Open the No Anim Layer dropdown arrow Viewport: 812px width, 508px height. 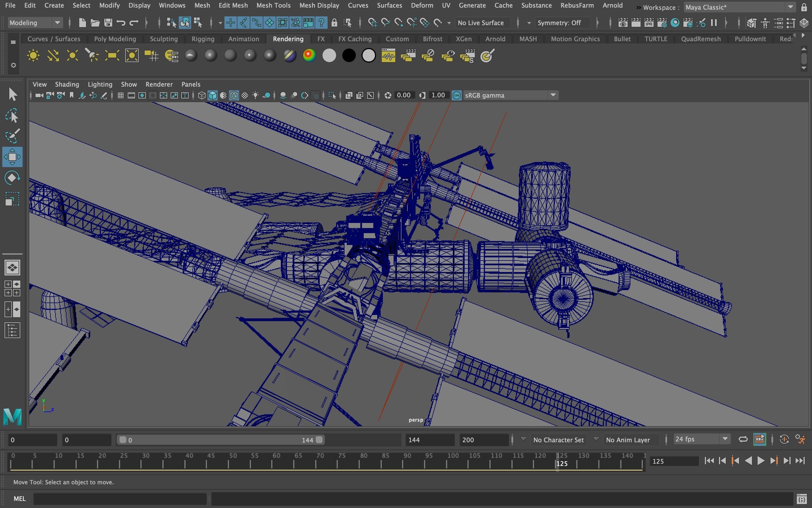pos(596,439)
